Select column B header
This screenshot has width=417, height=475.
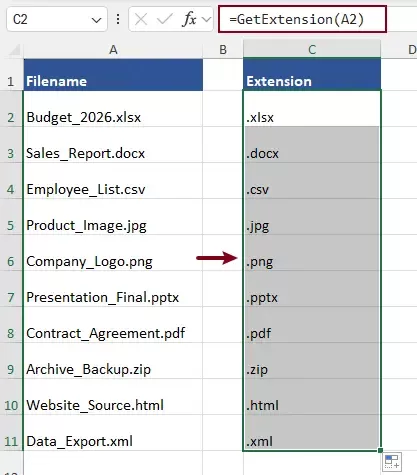223,50
